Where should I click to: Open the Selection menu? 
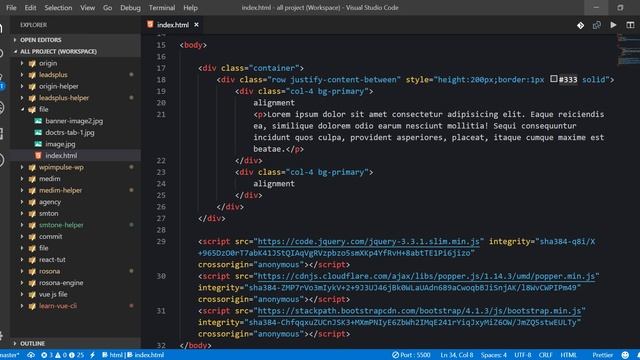[58, 8]
